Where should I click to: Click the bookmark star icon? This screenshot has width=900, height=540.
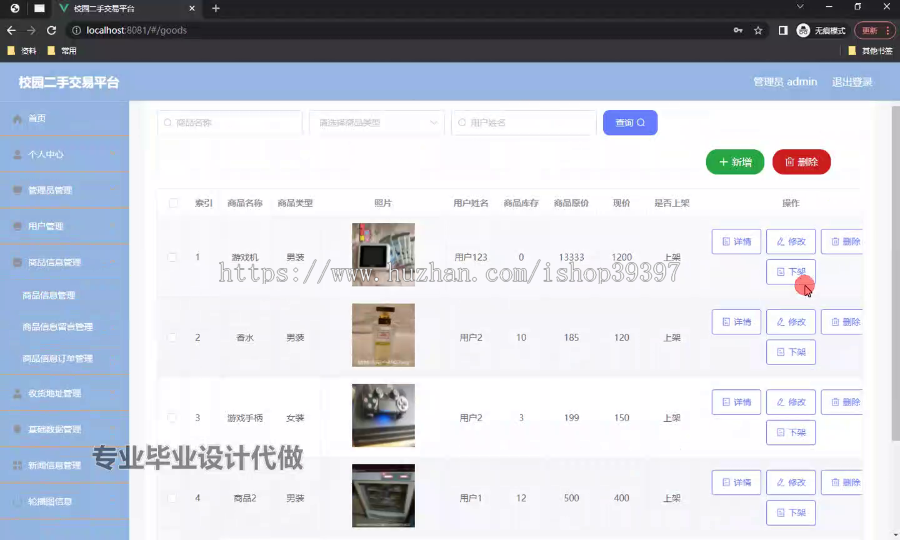(x=758, y=30)
